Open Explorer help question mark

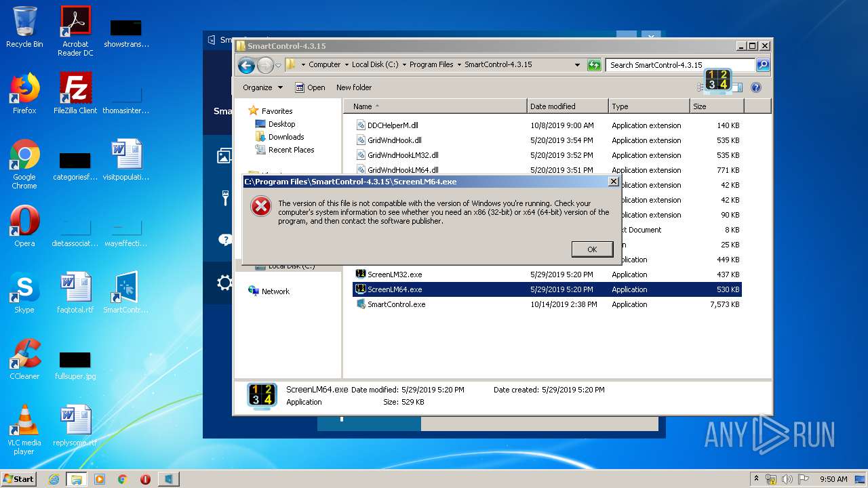pyautogui.click(x=756, y=87)
